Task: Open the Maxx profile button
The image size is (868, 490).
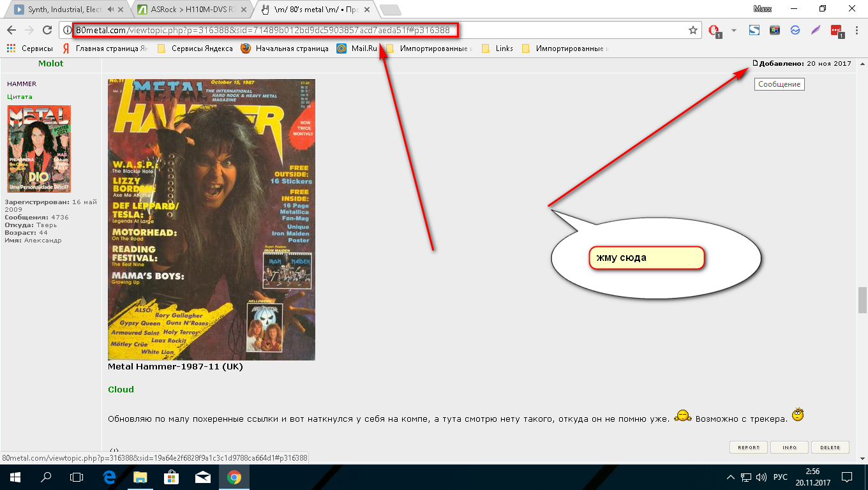Action: pyautogui.click(x=762, y=9)
